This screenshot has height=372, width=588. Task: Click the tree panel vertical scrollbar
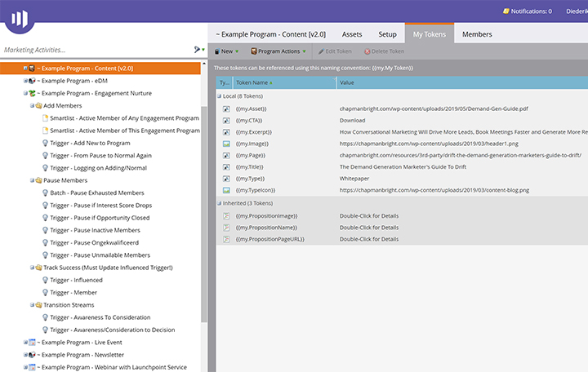[204, 214]
